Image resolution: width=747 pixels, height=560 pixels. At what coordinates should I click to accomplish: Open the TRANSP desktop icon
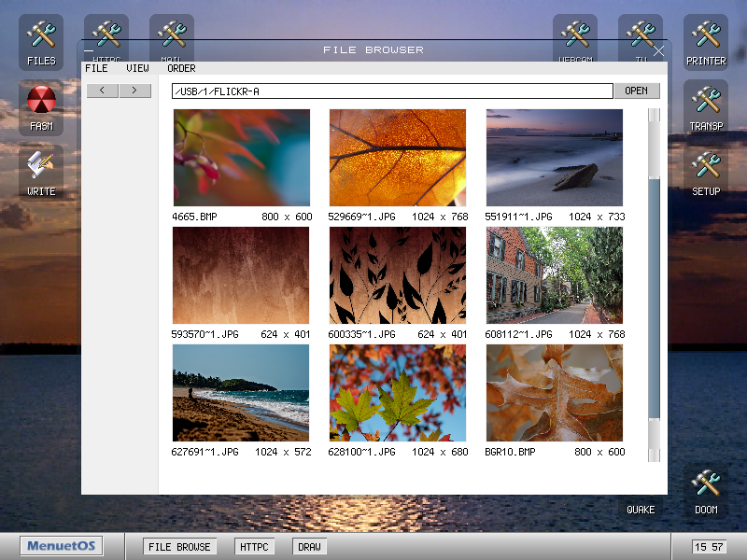(706, 107)
